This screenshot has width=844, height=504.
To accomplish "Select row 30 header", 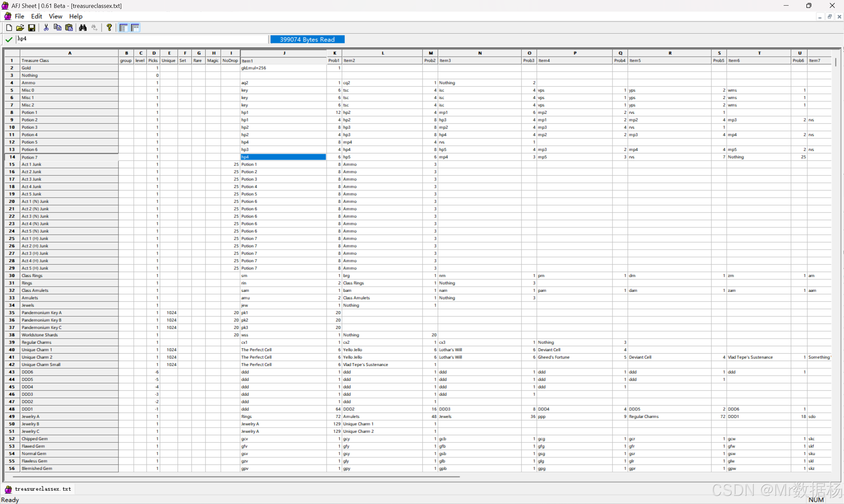I will click(x=12, y=276).
